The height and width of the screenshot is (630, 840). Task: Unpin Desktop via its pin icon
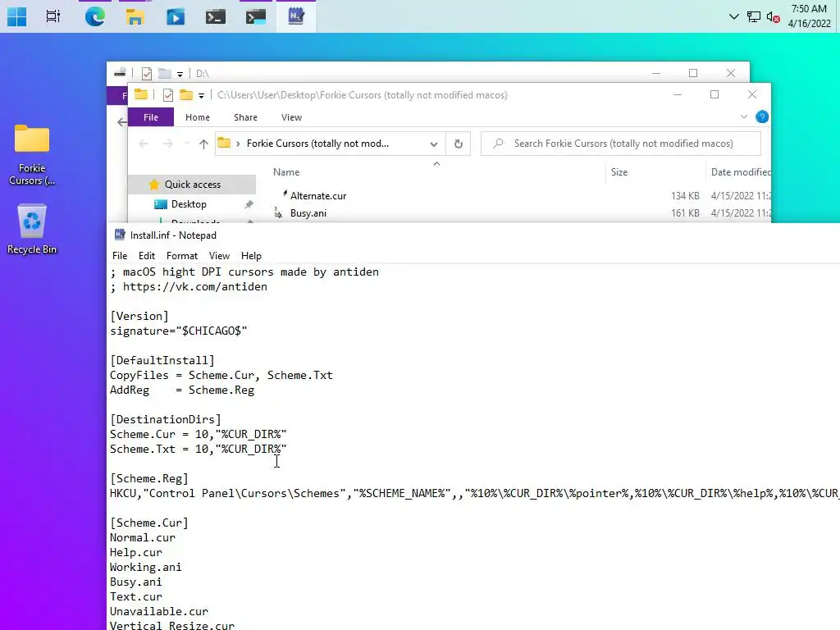249,204
